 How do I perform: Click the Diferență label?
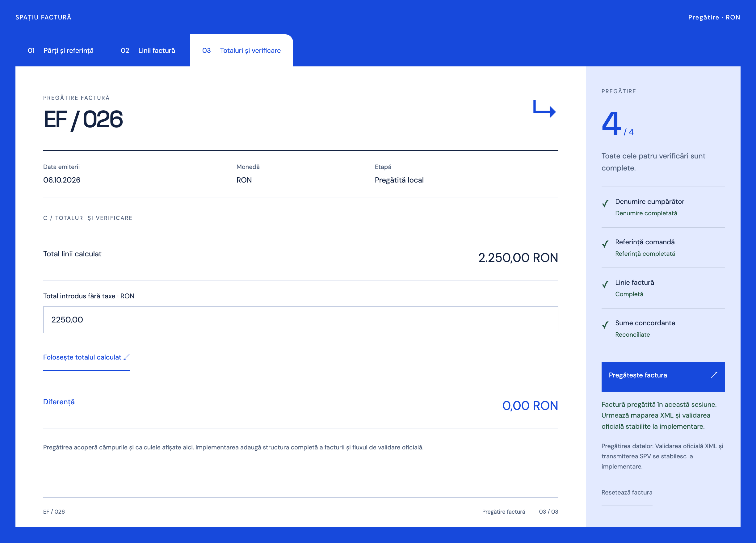[59, 402]
